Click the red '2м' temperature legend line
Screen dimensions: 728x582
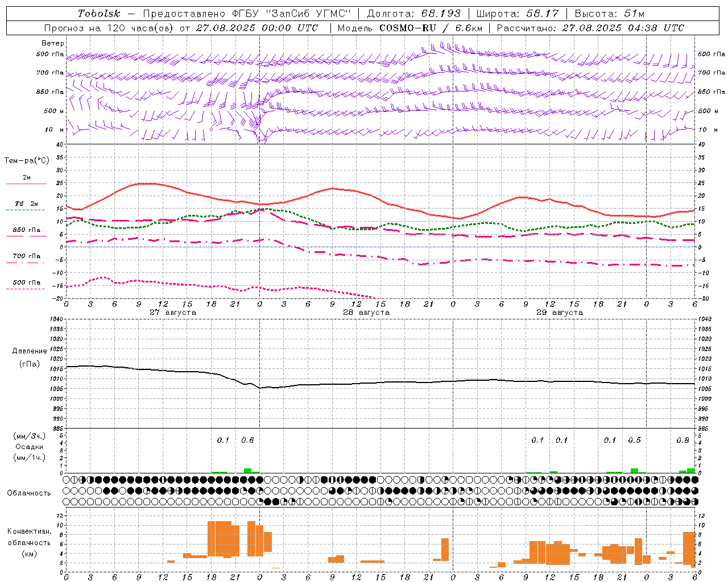pyautogui.click(x=26, y=184)
